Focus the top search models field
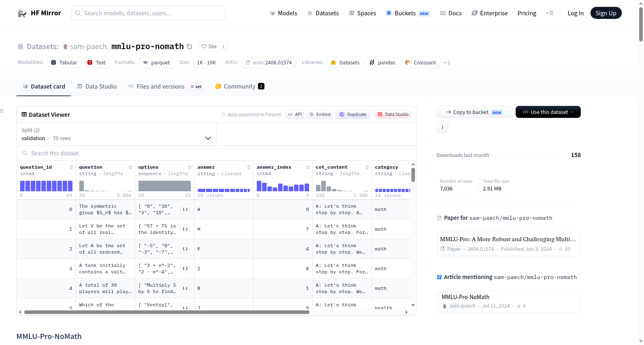Screen dimensions: 644x345 (148, 13)
